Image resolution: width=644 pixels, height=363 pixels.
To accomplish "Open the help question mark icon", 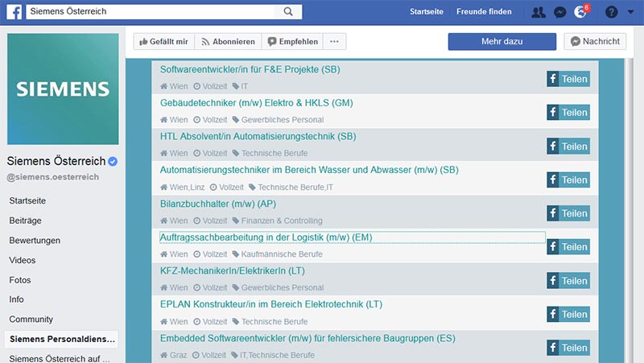I will 611,12.
